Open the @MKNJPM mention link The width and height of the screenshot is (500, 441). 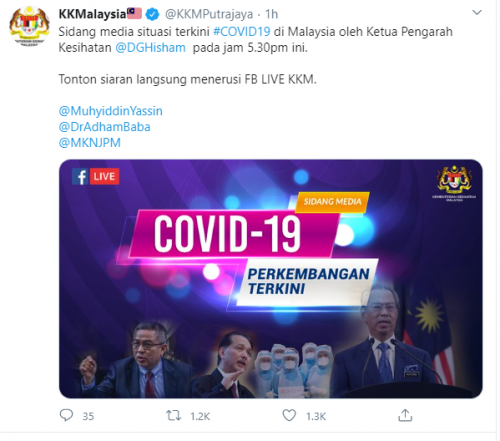[x=90, y=143]
